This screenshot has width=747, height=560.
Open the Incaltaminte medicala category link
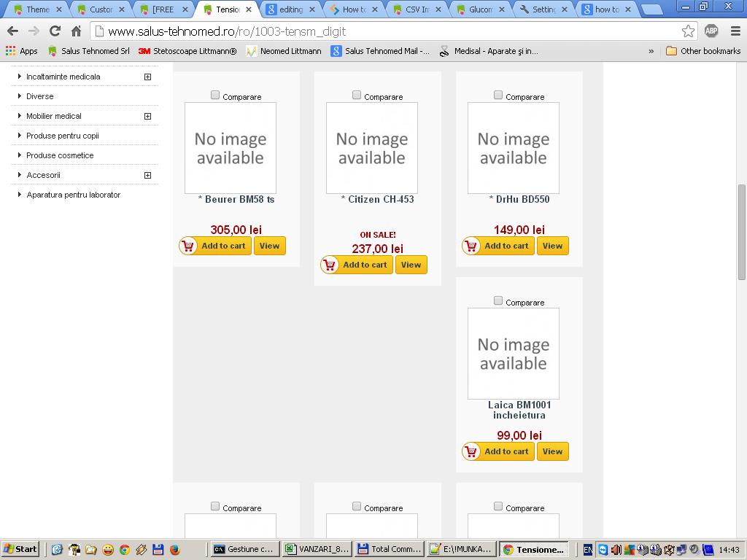click(x=63, y=77)
